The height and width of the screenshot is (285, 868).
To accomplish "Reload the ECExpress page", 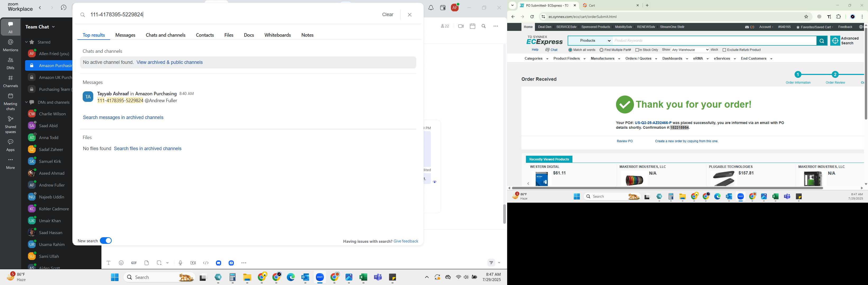I will click(x=532, y=16).
